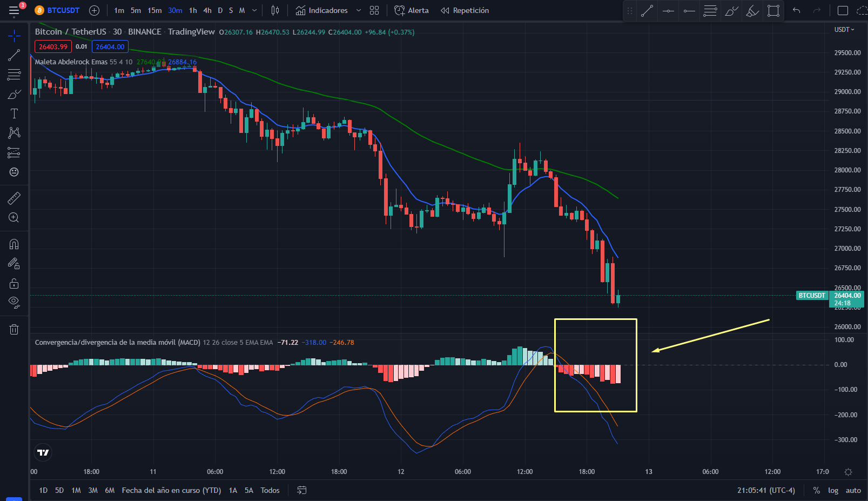The height and width of the screenshot is (501, 868).
Task: Select the 6M date range
Action: pos(110,490)
